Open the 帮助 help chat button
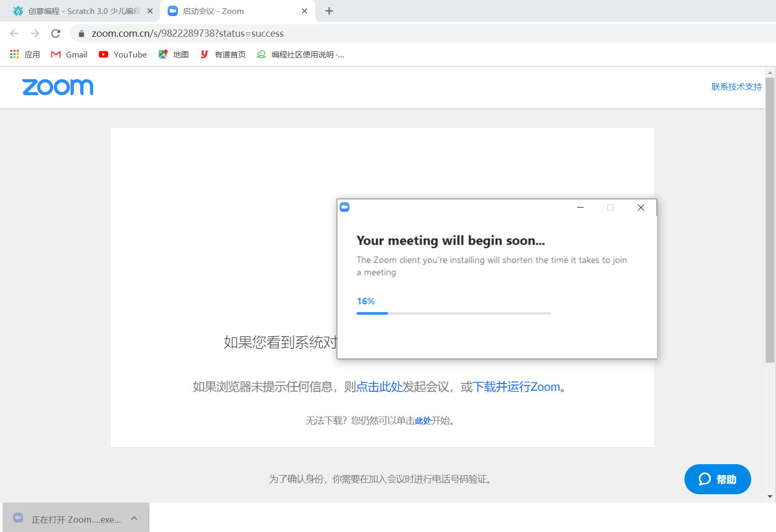The image size is (776, 532). [x=718, y=479]
